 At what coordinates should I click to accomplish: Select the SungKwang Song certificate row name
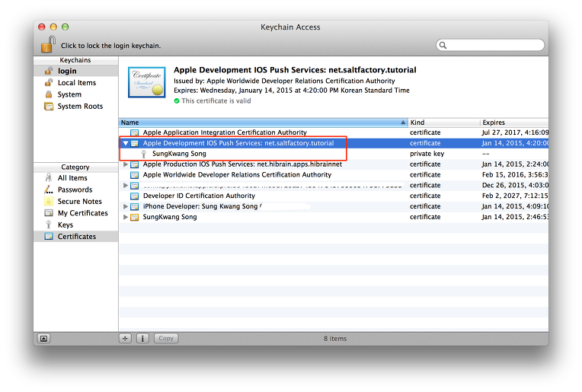point(170,217)
